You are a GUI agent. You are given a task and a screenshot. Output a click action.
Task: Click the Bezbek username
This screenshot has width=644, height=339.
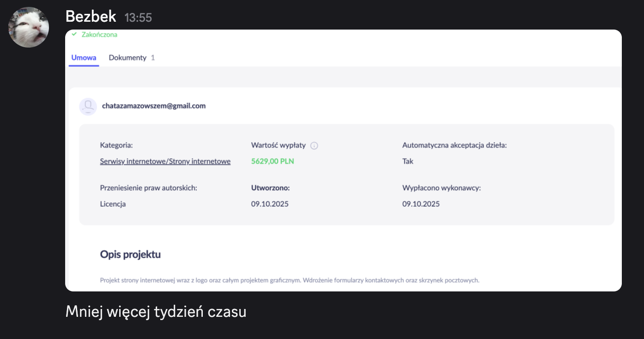pyautogui.click(x=91, y=17)
